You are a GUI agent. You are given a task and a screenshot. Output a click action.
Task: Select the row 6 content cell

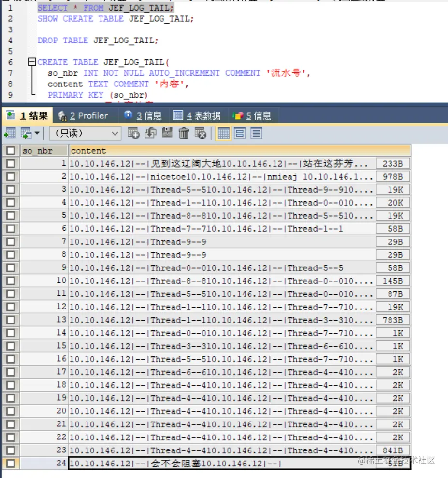[x=193, y=228]
